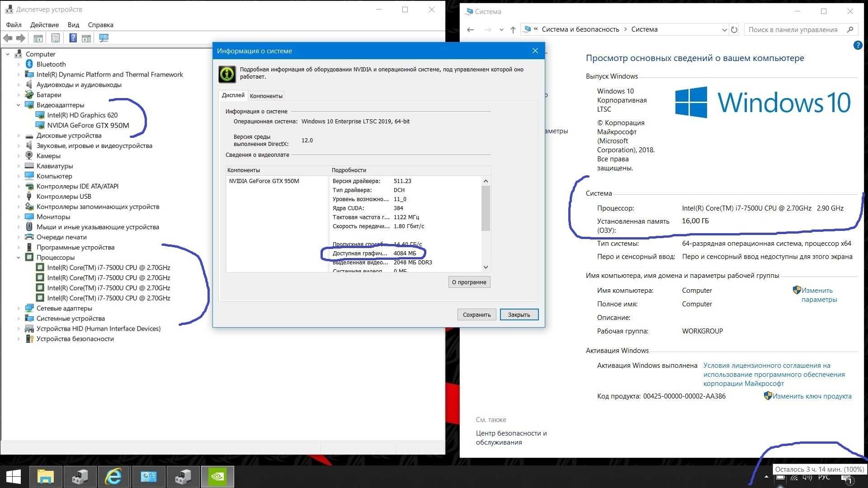Click the NVIDIA icon on the taskbar
This screenshot has height=488, width=868.
coord(217,477)
